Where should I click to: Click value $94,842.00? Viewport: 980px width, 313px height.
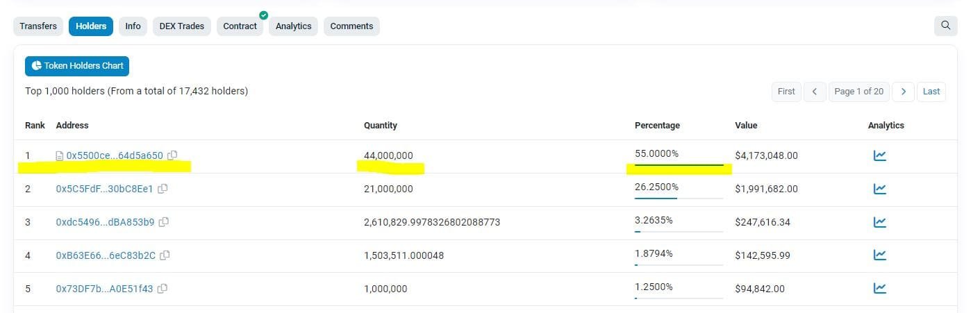[x=760, y=289]
